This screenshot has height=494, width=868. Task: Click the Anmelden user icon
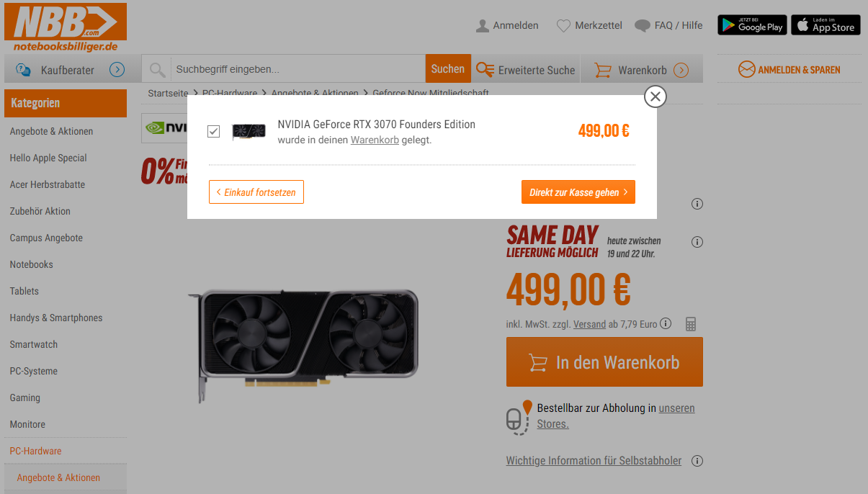click(483, 26)
